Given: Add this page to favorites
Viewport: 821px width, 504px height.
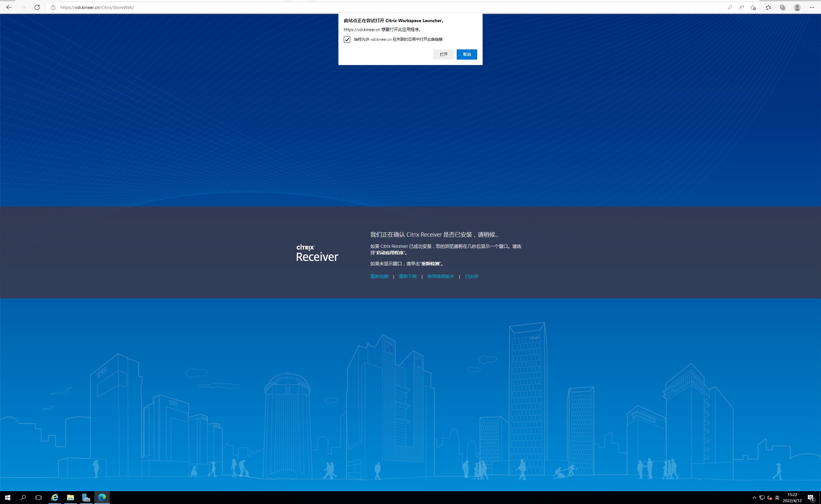Looking at the screenshot, I should (x=753, y=7).
